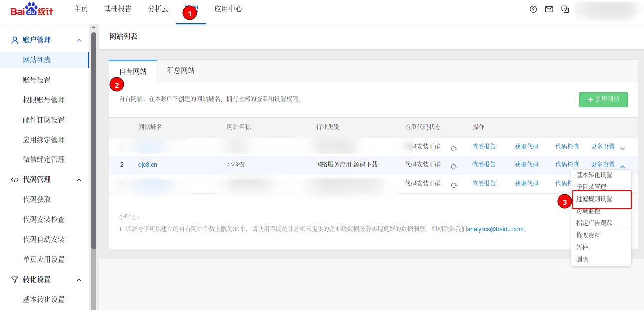644x310 pixels.
Task: Choose 删除 in the more settings menu
Action: pyautogui.click(x=582, y=260)
